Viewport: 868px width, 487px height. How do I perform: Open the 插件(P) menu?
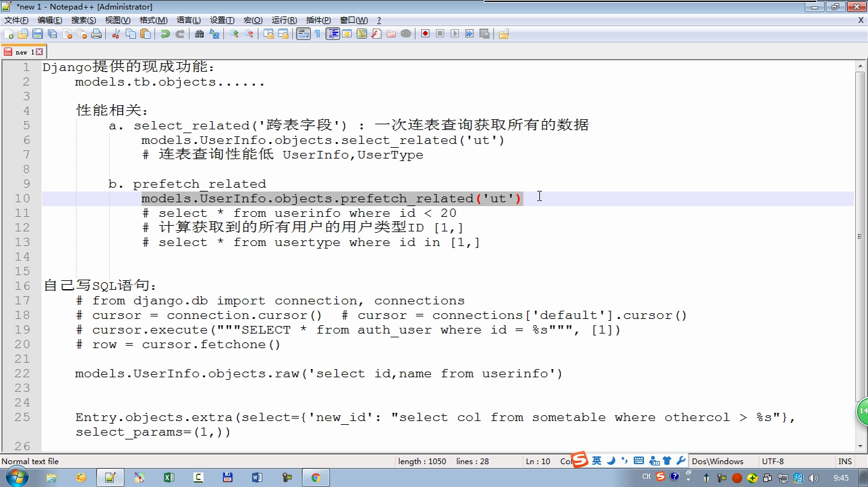coord(318,20)
